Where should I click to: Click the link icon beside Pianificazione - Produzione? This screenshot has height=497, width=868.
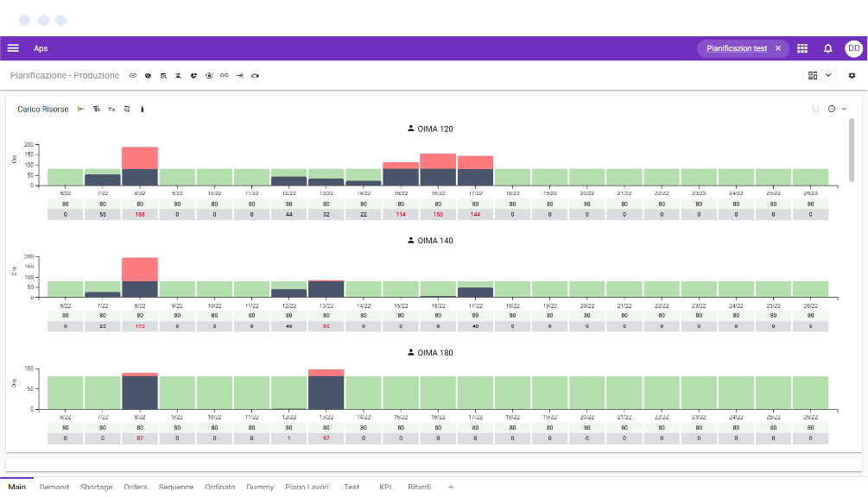pos(133,76)
